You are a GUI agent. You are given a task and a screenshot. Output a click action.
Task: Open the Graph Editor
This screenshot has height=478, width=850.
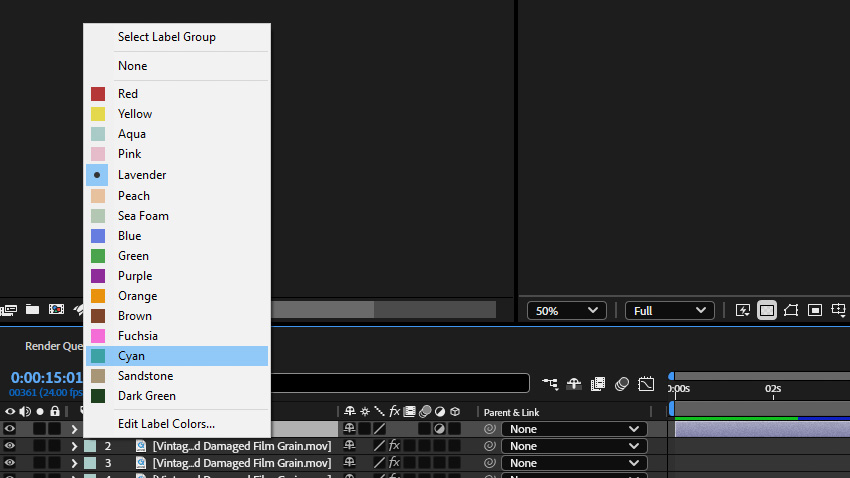646,383
